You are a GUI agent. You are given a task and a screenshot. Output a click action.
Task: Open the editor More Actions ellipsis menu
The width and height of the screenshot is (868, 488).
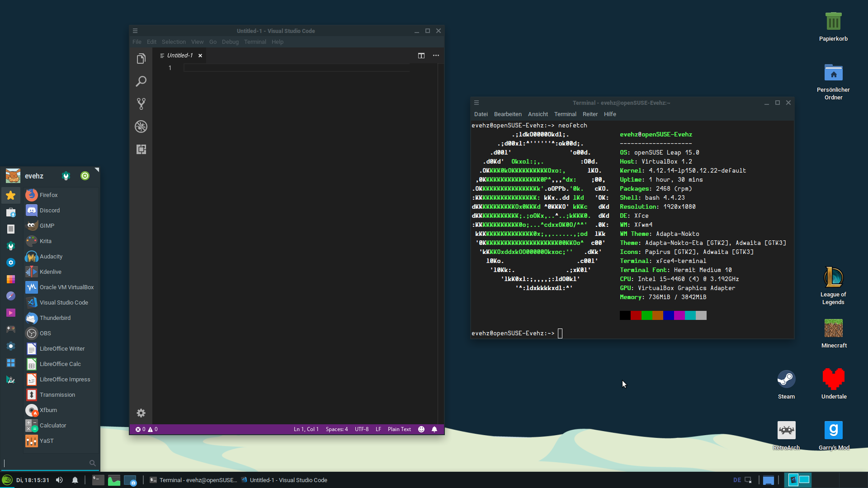(436, 56)
